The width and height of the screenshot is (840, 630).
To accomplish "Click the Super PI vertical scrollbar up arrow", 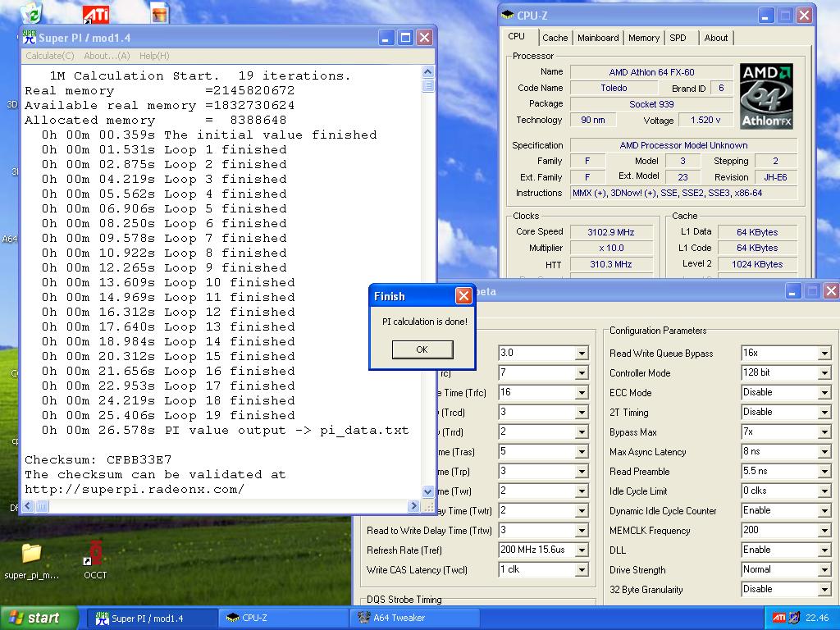I will point(427,72).
